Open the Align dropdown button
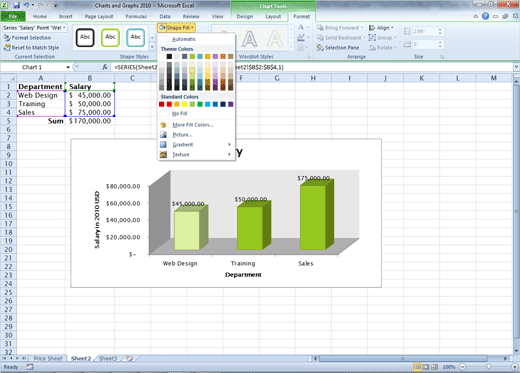This screenshot has height=373, width=520. [x=381, y=28]
